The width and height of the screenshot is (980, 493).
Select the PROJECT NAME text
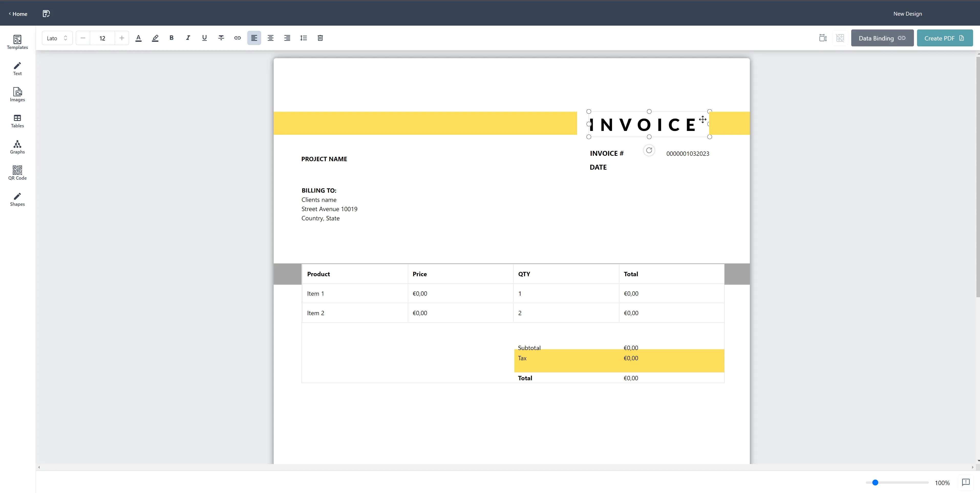pos(324,159)
